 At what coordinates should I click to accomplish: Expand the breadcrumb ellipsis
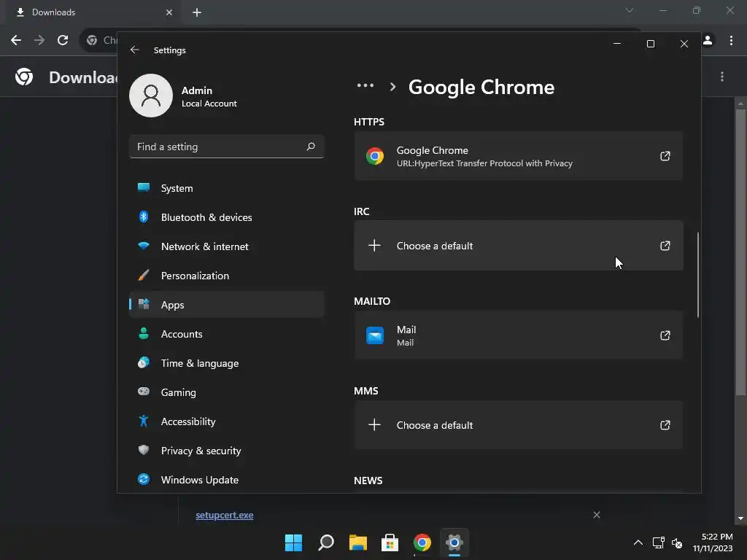(x=365, y=86)
